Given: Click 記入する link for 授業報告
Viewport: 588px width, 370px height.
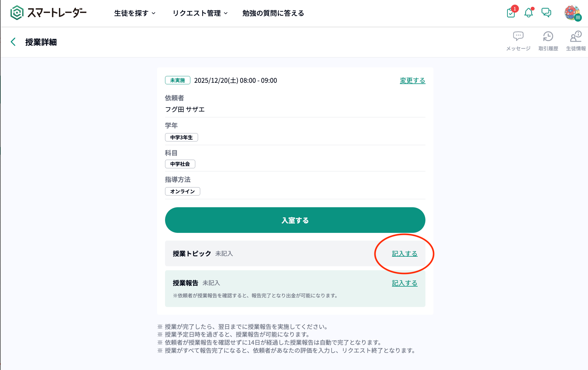Looking at the screenshot, I should [x=404, y=283].
